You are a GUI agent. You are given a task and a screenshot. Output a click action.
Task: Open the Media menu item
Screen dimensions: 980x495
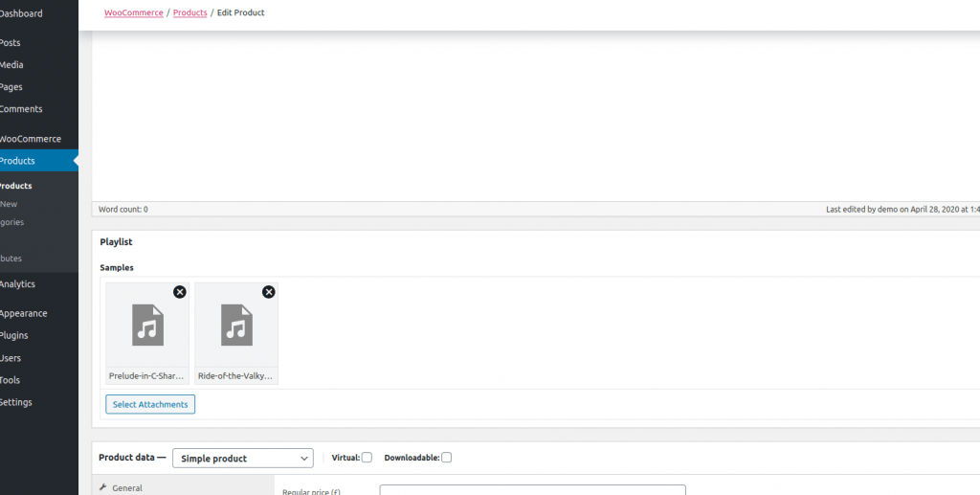11,65
